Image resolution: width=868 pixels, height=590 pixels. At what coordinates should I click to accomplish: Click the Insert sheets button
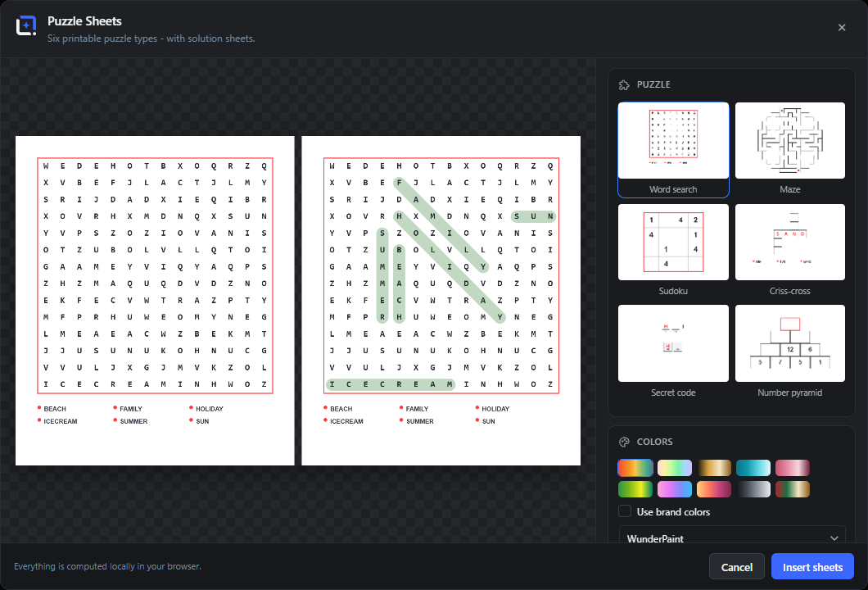(812, 567)
